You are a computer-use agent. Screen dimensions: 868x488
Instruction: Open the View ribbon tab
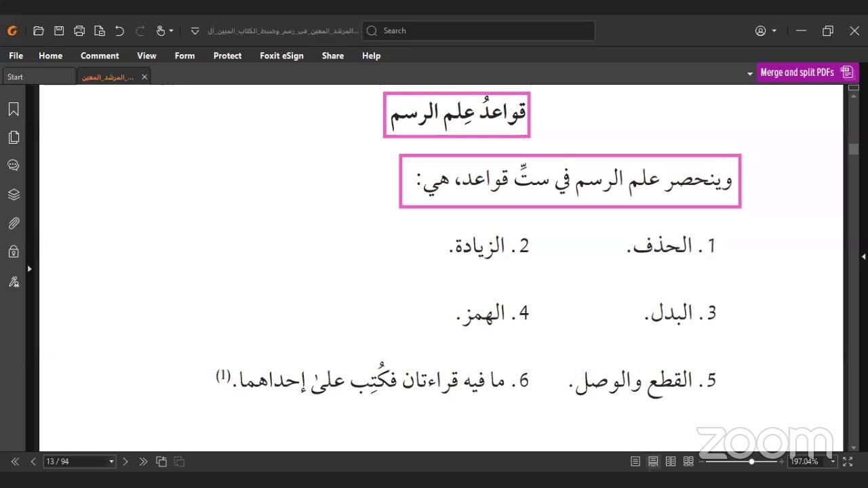[x=146, y=56]
